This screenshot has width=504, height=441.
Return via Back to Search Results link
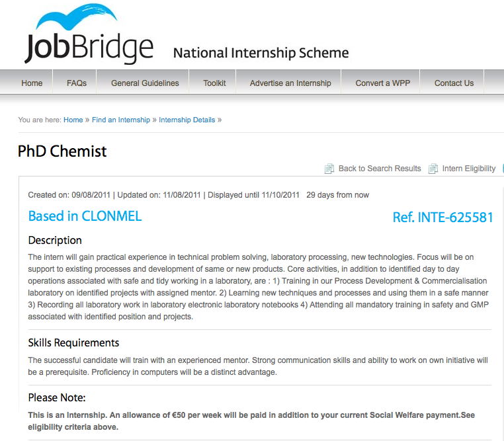click(380, 169)
